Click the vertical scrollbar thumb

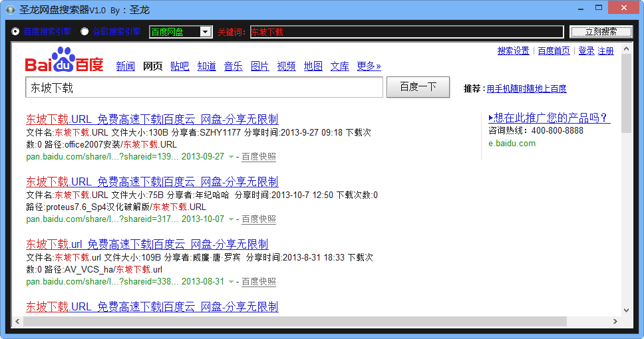626,94
